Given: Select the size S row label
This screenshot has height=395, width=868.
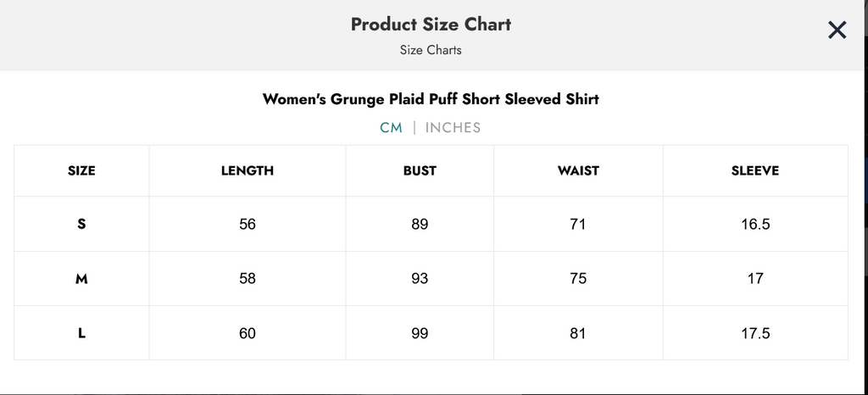Looking at the screenshot, I should coord(81,225).
